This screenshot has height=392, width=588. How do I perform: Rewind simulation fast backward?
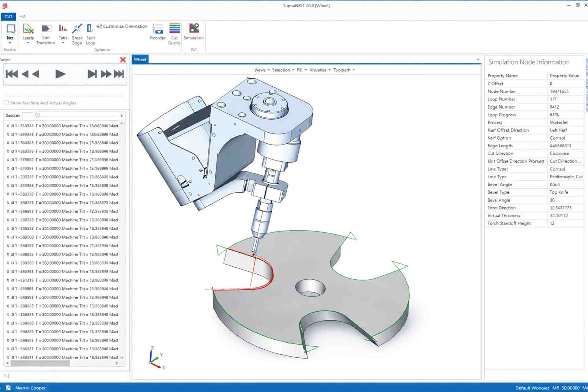pos(25,74)
